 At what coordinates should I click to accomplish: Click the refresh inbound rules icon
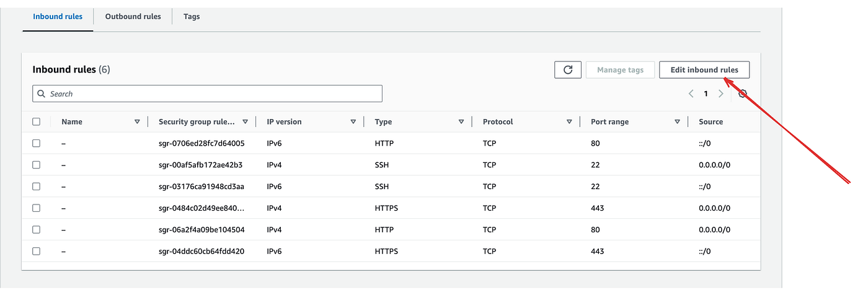(x=567, y=70)
